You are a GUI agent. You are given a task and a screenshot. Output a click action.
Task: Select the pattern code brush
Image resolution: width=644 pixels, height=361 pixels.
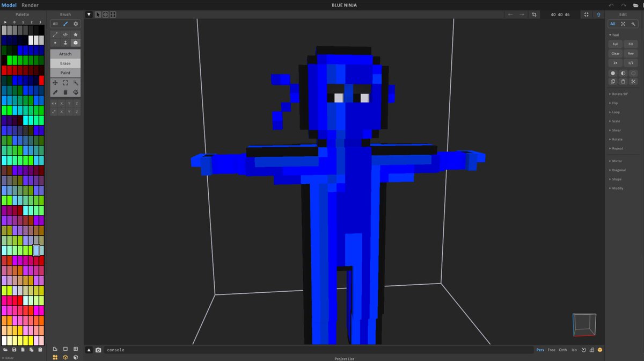(x=65, y=34)
